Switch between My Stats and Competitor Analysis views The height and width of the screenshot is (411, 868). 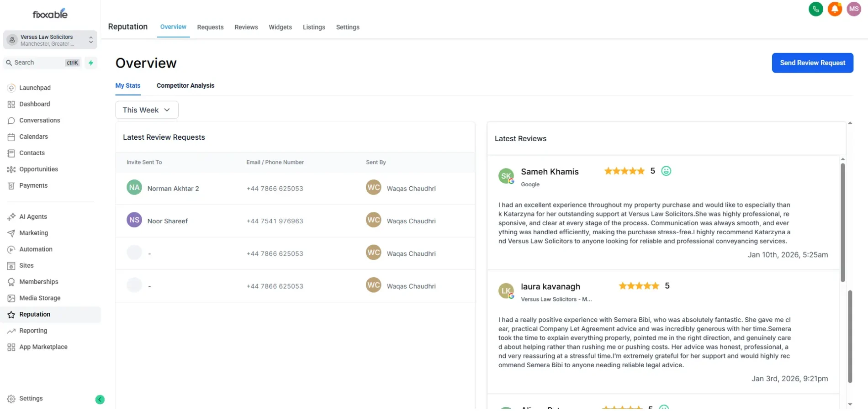(185, 85)
